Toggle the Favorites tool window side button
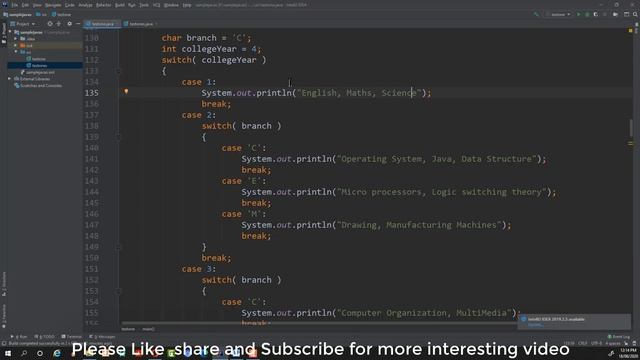The image size is (640, 360). [4, 315]
